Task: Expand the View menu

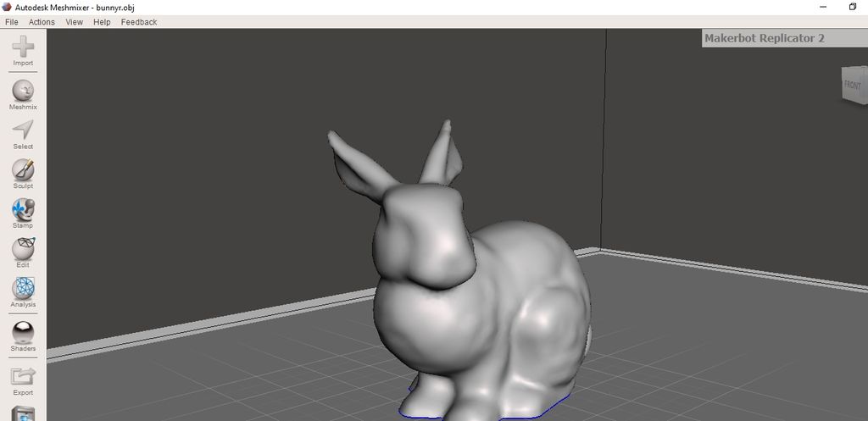Action: (x=75, y=22)
